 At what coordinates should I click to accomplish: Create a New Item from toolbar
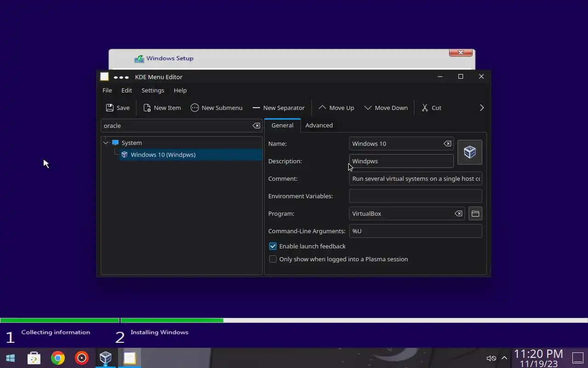tap(162, 108)
